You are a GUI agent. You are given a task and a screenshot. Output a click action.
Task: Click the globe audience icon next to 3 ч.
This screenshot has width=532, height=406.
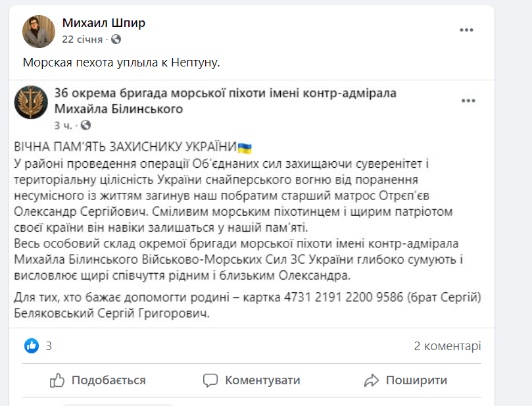(x=85, y=125)
